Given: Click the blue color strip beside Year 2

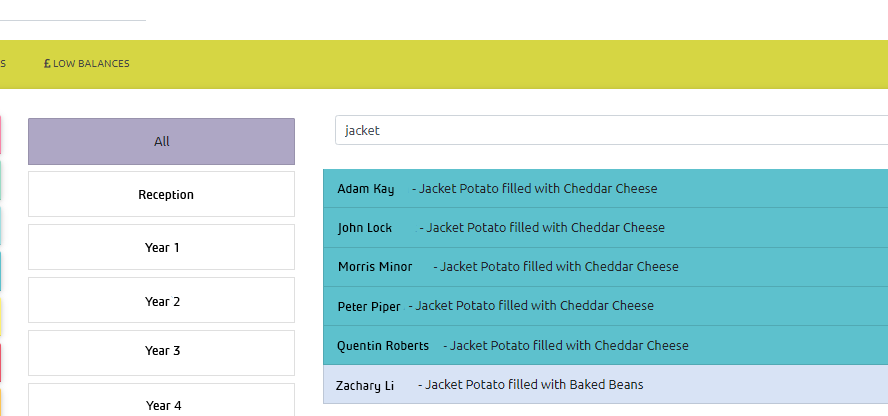Looking at the screenshot, I should (1, 272).
